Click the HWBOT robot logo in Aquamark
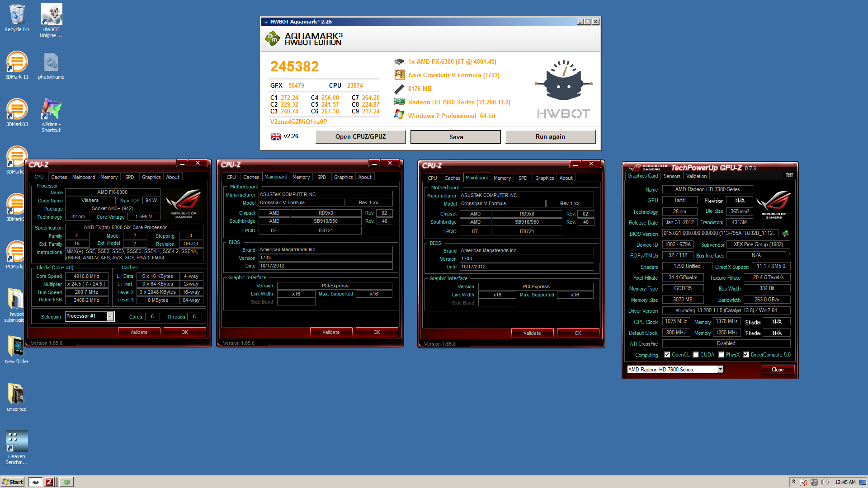 pyautogui.click(x=563, y=89)
